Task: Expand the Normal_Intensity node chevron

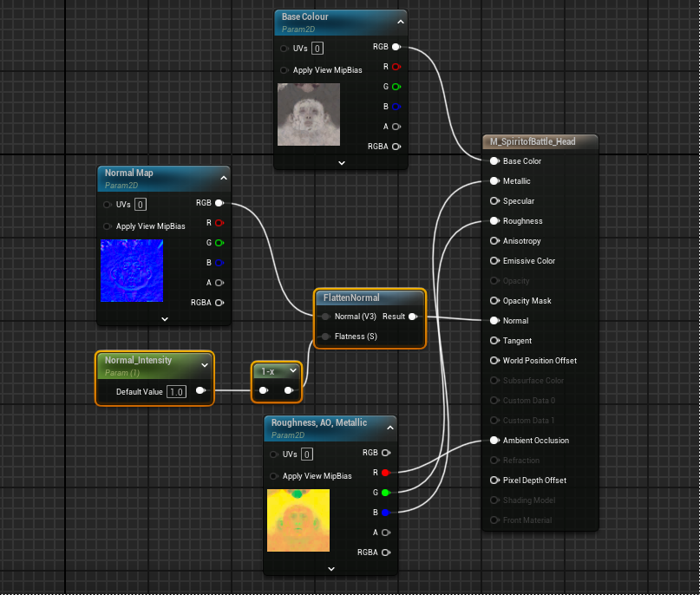Action: (x=205, y=365)
